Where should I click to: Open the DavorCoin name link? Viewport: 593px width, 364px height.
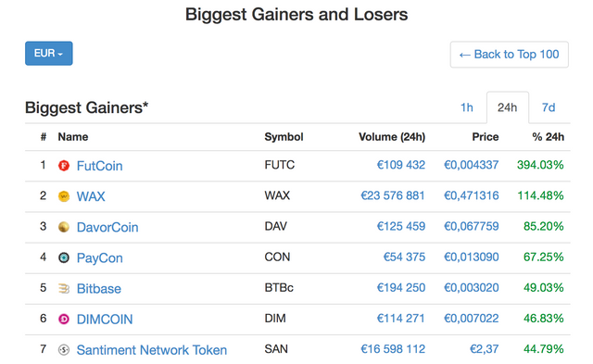(x=107, y=227)
